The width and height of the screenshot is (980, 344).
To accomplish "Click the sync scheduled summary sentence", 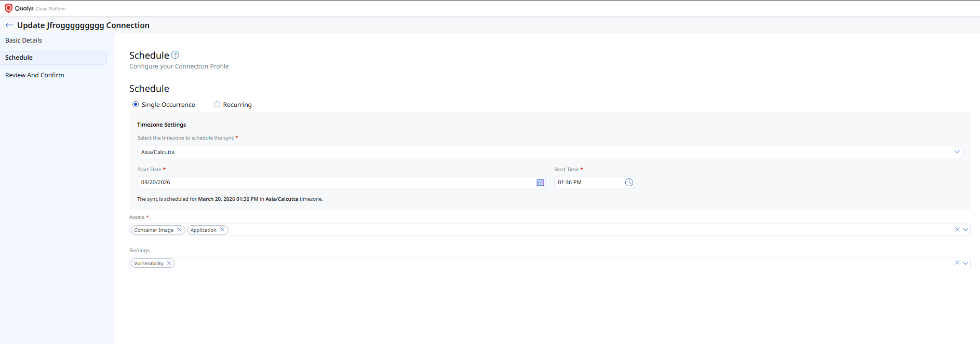I will coord(230,199).
